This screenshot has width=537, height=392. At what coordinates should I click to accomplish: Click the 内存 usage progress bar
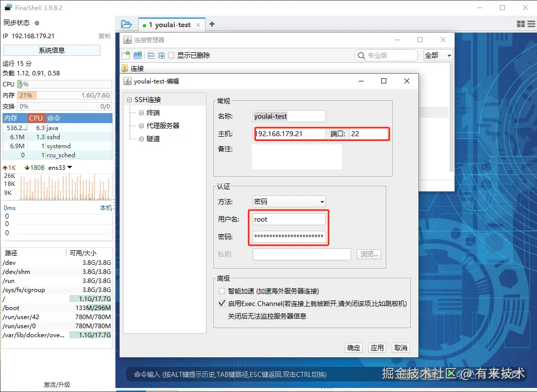click(64, 94)
